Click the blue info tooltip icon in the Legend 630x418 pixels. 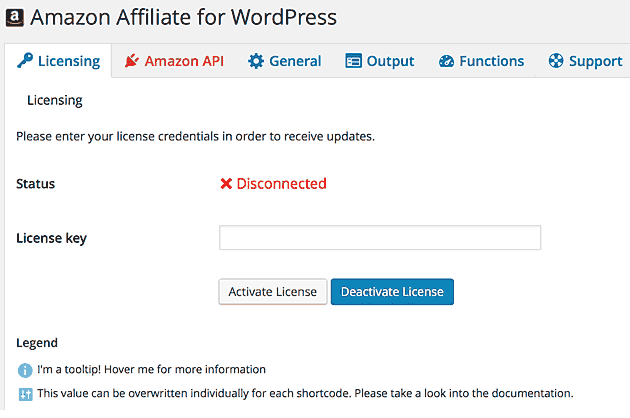[25, 370]
